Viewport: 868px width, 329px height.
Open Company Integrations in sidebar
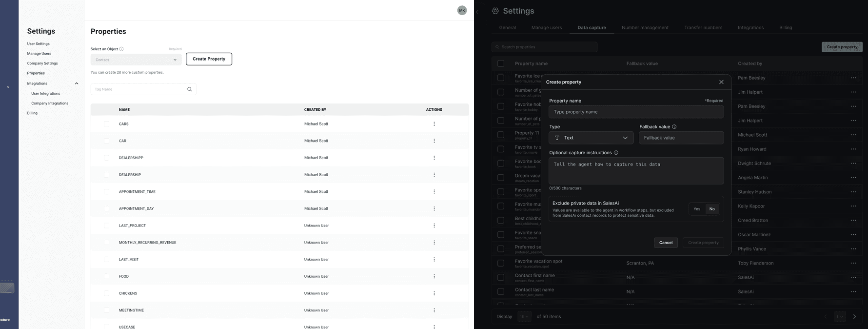[x=50, y=103]
